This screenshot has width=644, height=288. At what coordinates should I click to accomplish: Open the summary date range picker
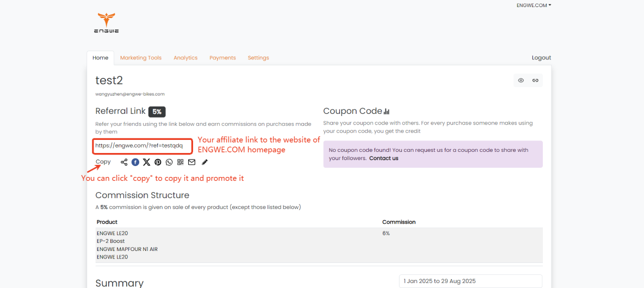470,281
